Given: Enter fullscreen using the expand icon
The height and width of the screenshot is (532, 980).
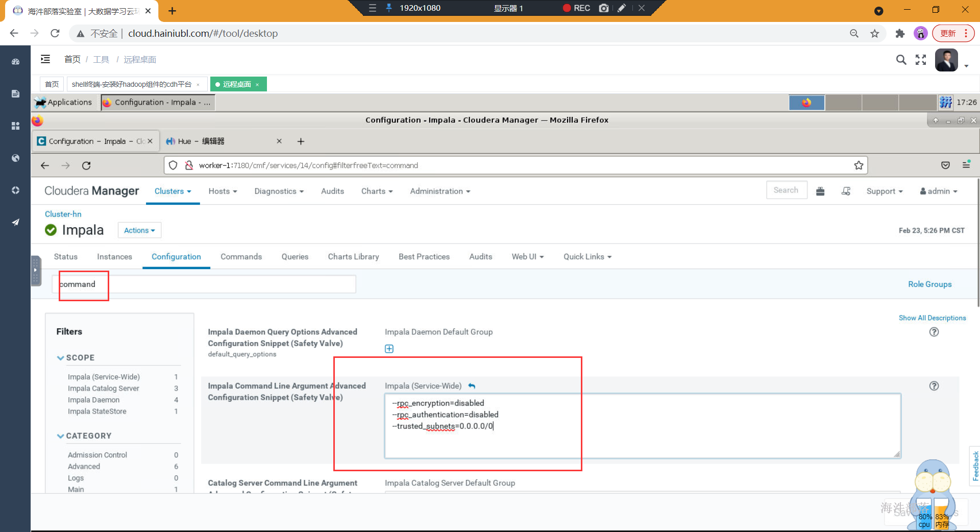Looking at the screenshot, I should (x=921, y=60).
